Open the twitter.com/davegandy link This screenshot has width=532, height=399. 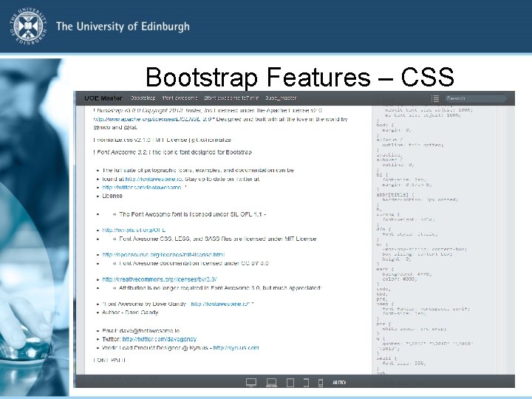159,339
